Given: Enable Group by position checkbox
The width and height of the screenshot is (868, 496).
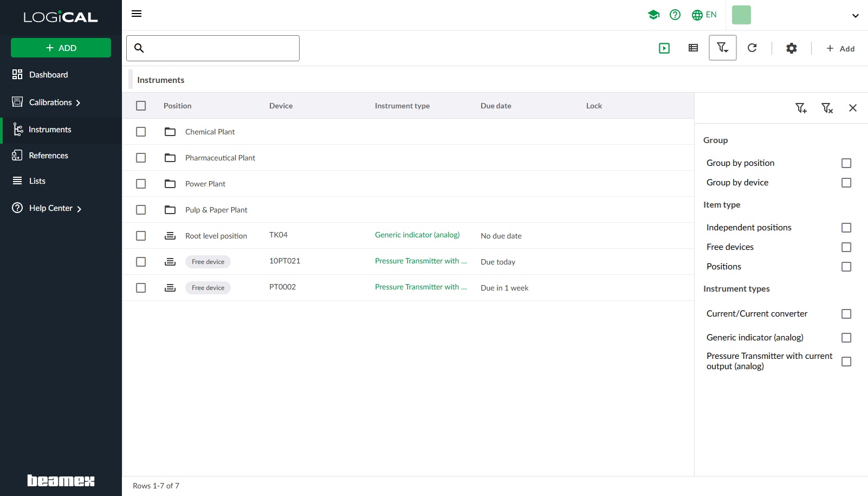Looking at the screenshot, I should [846, 163].
